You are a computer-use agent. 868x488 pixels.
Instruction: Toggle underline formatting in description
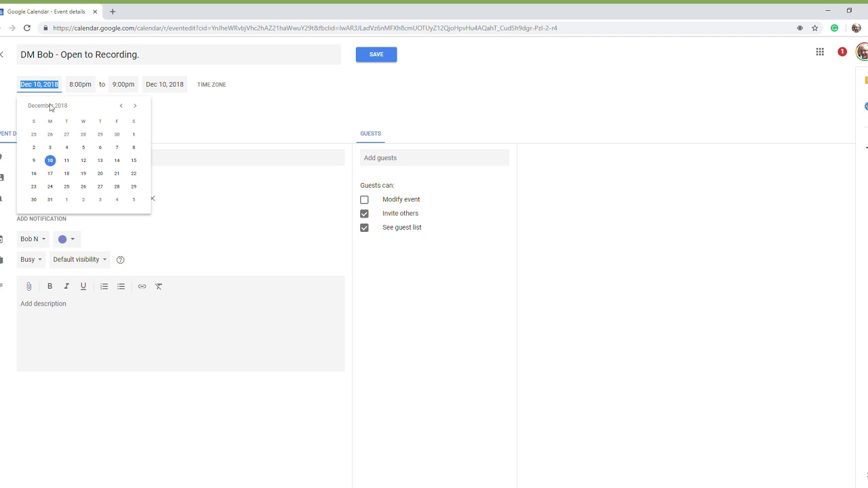pyautogui.click(x=83, y=287)
